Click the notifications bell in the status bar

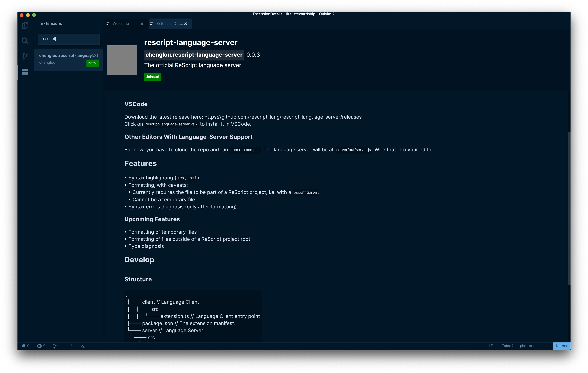point(24,346)
